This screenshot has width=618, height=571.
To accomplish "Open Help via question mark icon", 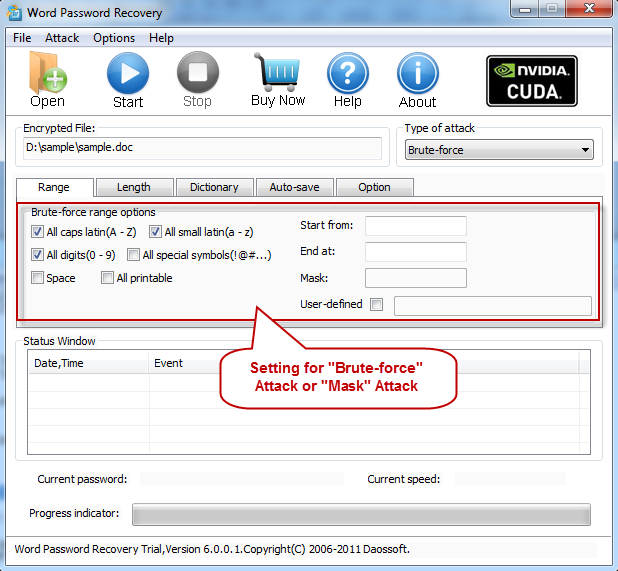I will coord(348,73).
